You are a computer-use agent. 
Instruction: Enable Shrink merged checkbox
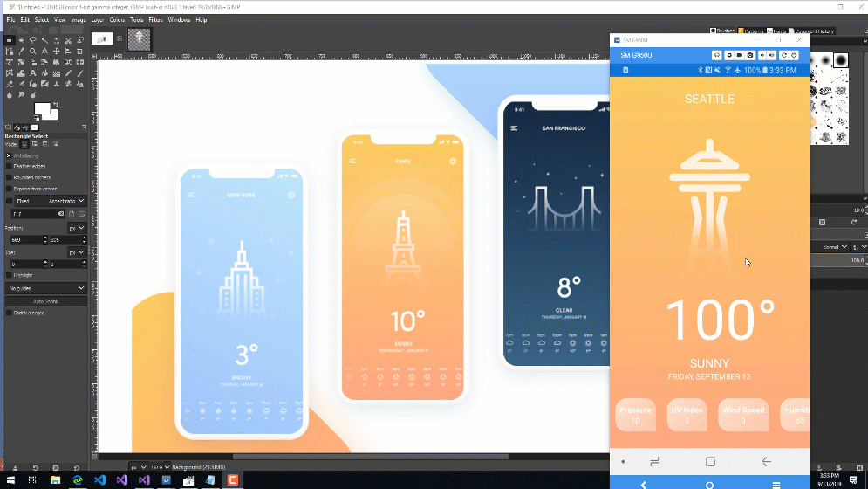[x=9, y=313]
